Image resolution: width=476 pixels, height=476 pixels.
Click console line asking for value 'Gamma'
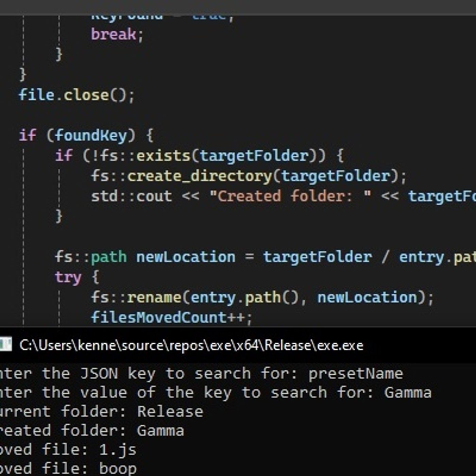click(x=216, y=393)
